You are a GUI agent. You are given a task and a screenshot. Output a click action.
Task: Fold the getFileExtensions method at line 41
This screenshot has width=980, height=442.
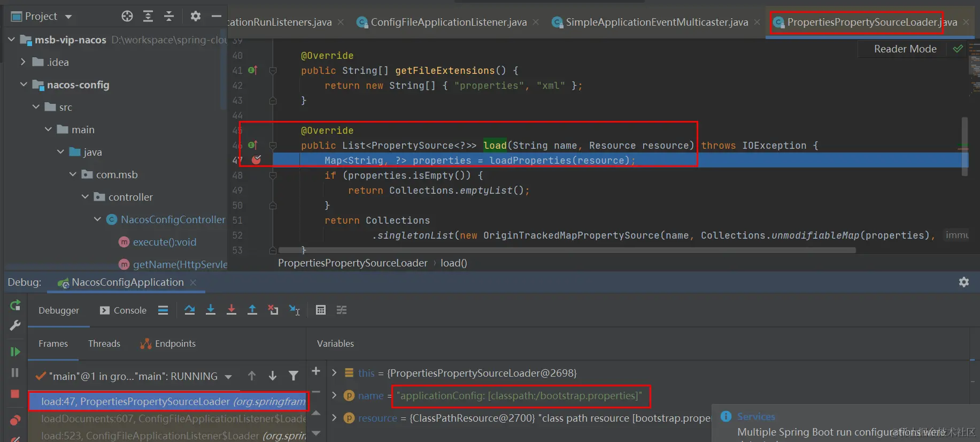pyautogui.click(x=273, y=71)
